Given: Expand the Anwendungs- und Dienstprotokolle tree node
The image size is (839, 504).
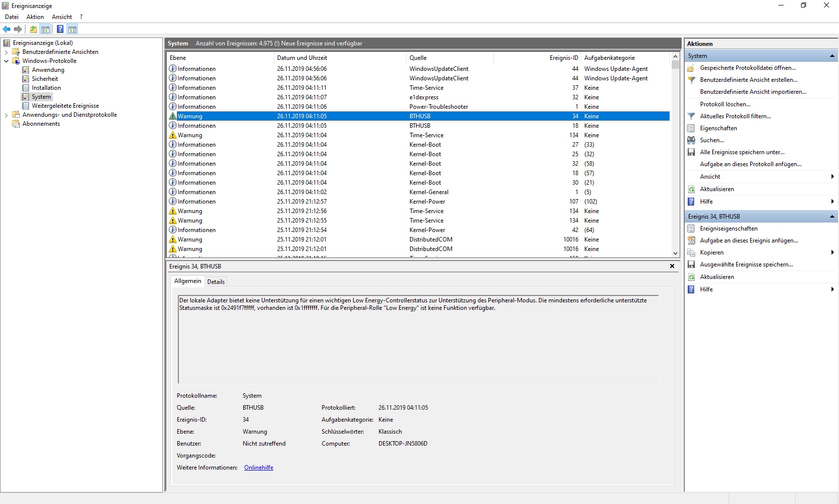Looking at the screenshot, I should coord(6,115).
